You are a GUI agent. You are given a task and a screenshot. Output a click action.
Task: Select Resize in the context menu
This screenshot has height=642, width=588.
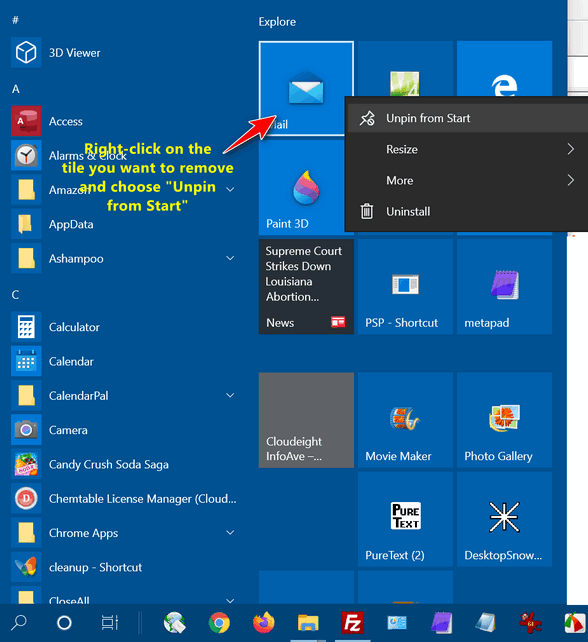[x=467, y=149]
